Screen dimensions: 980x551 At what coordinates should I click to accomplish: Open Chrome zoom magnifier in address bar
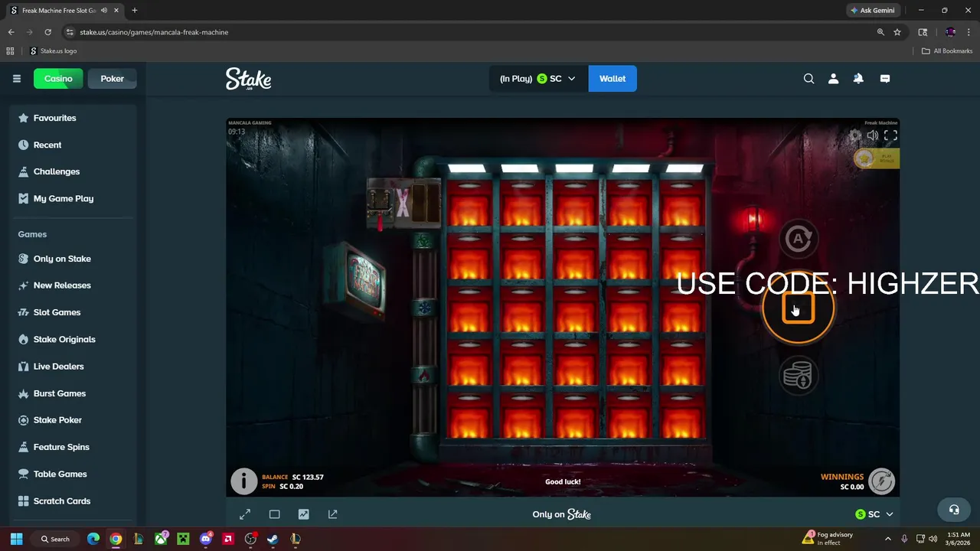click(880, 32)
